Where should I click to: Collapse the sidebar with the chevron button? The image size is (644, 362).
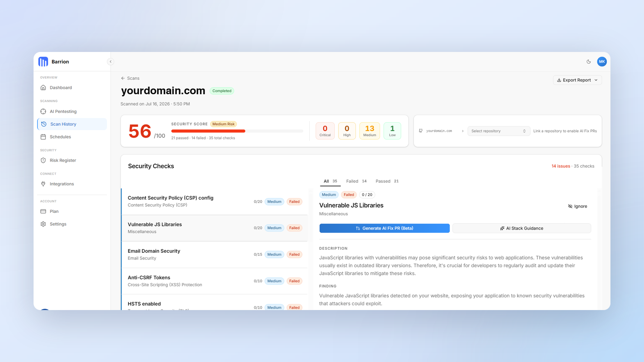110,62
